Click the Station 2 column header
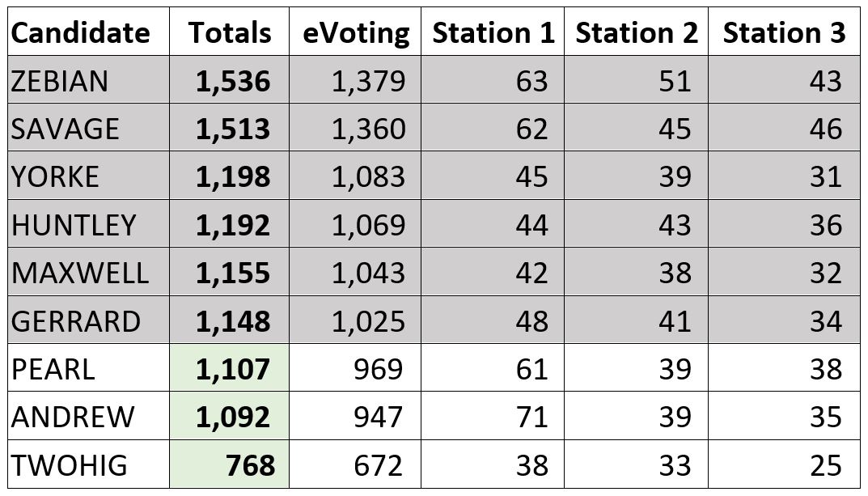868x496 pixels. [636, 32]
